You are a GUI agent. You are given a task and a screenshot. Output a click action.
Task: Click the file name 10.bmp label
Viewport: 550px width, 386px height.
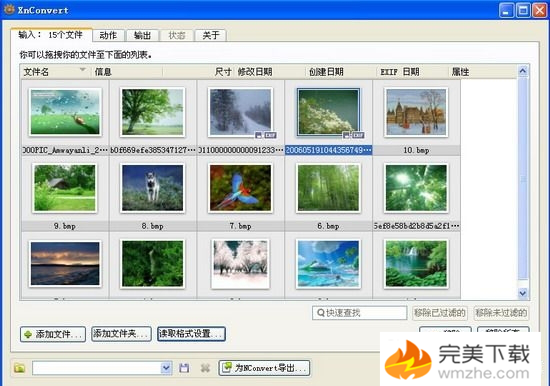click(x=416, y=150)
